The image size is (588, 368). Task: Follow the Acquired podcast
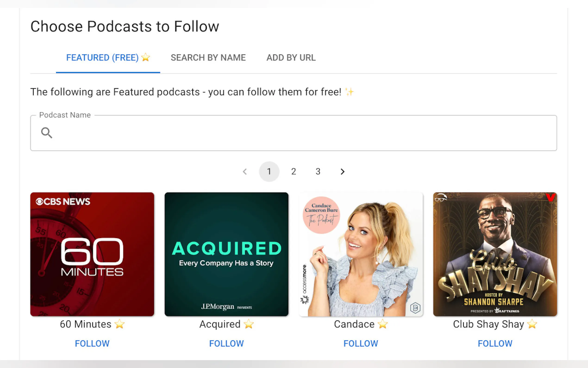click(226, 343)
